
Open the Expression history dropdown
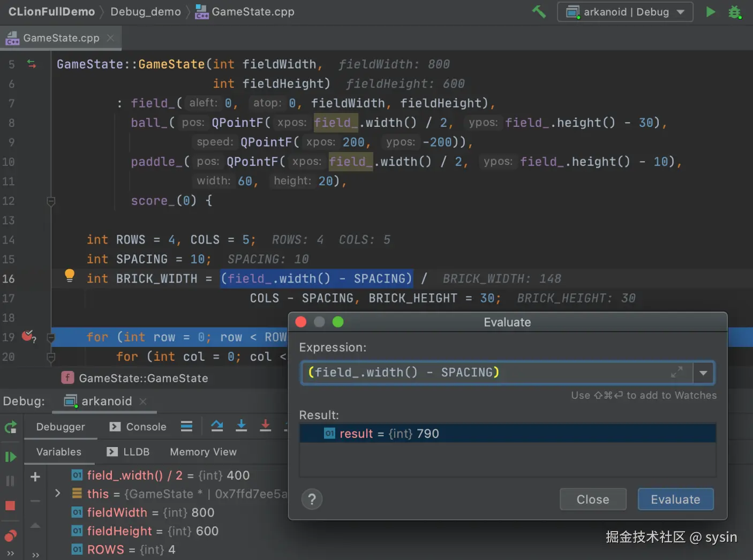(703, 373)
